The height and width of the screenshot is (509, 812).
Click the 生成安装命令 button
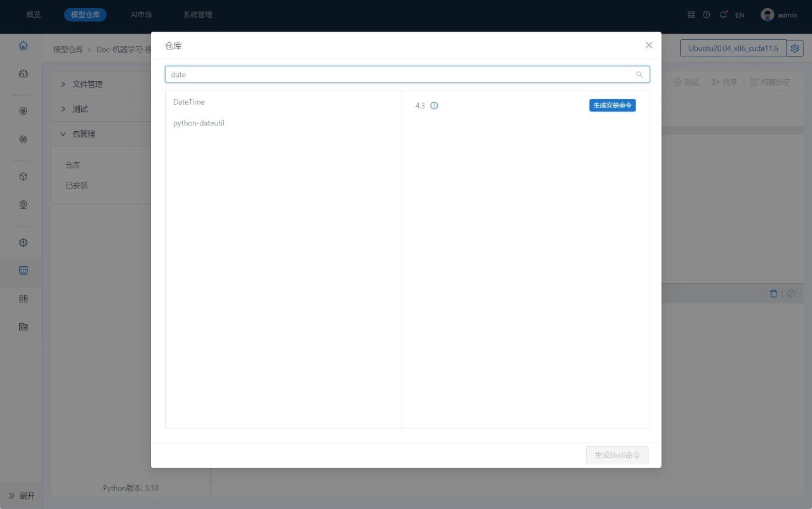[x=612, y=105]
